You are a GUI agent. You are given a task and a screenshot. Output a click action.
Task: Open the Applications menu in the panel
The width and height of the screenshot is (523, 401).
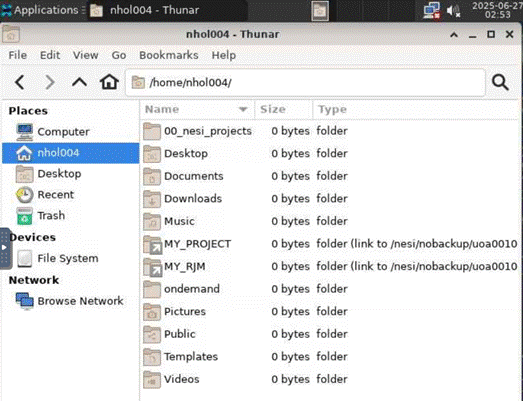[40, 10]
